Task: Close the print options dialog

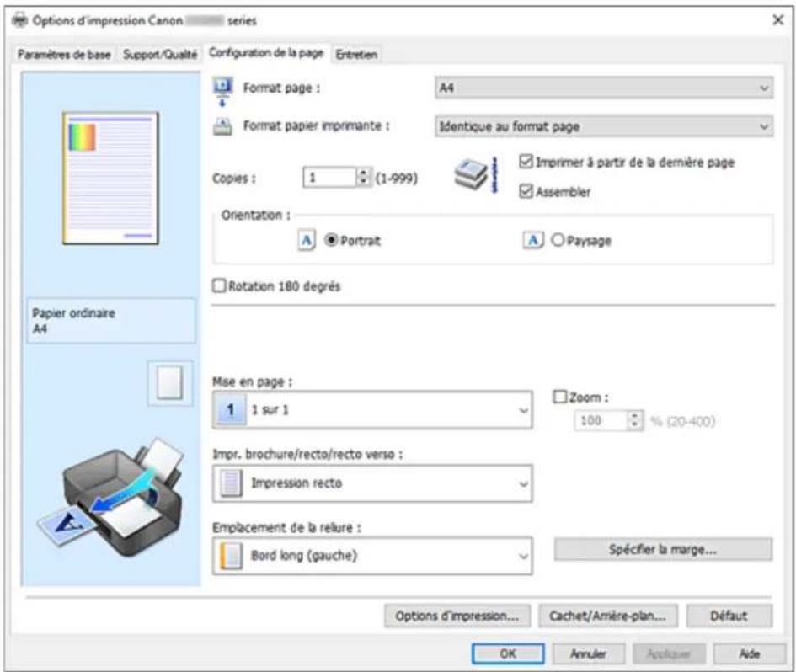Action: (777, 20)
